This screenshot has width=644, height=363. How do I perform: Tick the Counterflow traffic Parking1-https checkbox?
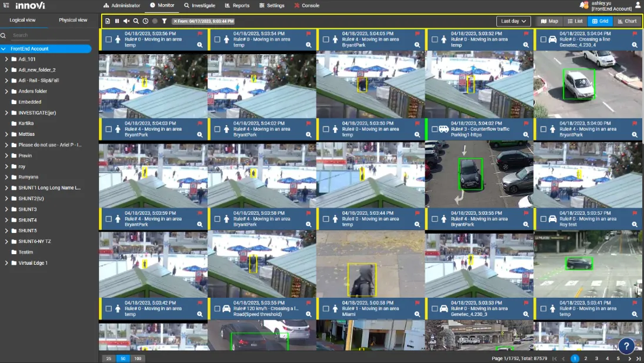point(435,129)
